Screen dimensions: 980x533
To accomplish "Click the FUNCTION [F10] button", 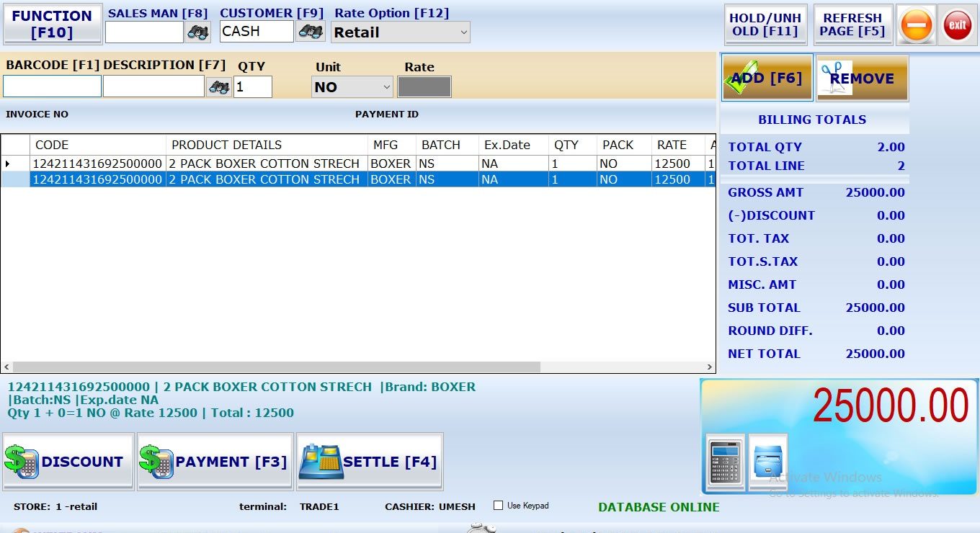I will click(52, 24).
